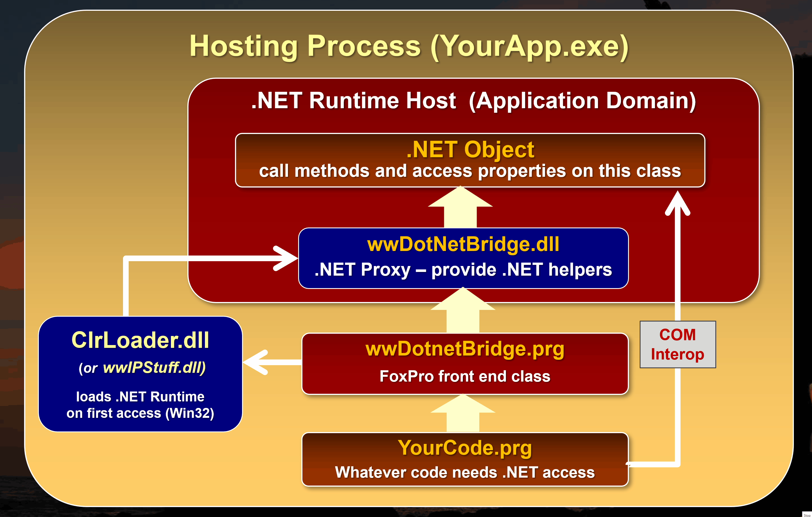This screenshot has width=812, height=517.
Task: Click 'Whatever code needs .NET access' text
Action: point(465,473)
